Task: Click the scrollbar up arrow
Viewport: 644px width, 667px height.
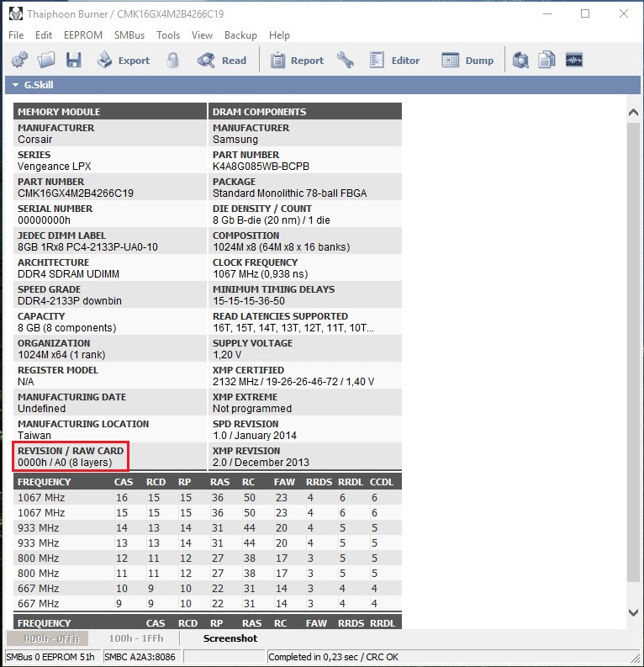Action: (633, 113)
